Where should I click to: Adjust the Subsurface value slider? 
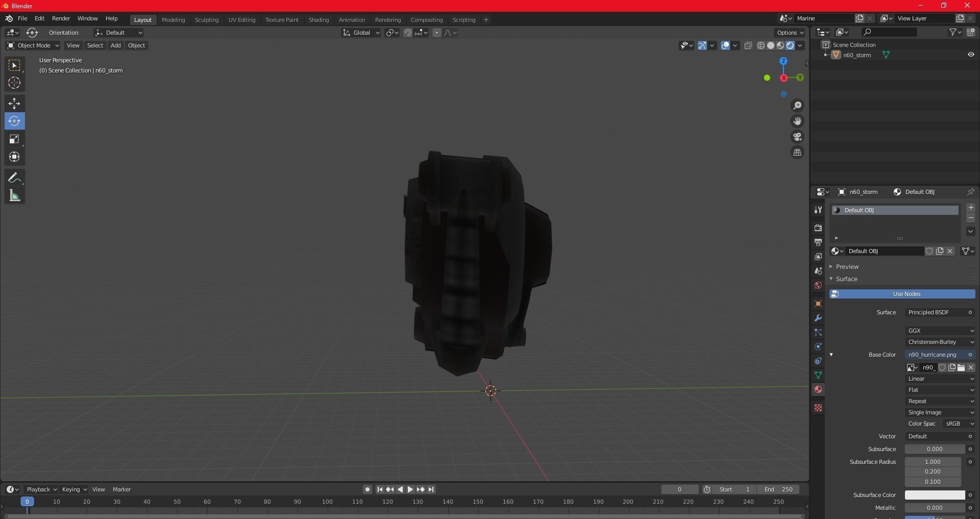(x=935, y=449)
